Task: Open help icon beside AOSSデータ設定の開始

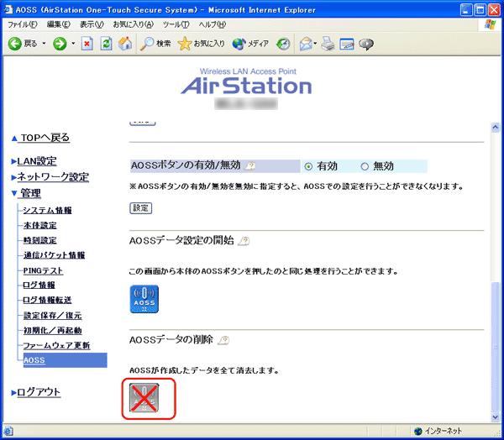Action: 244,241
